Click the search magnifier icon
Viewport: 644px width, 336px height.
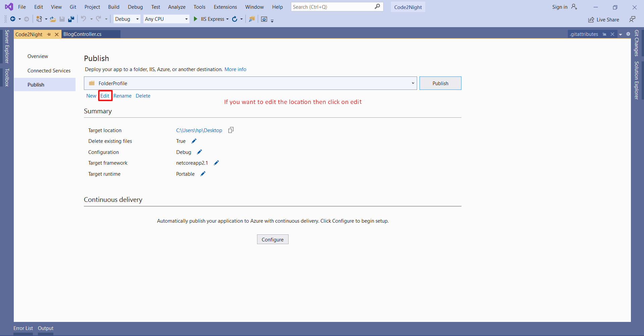378,6
